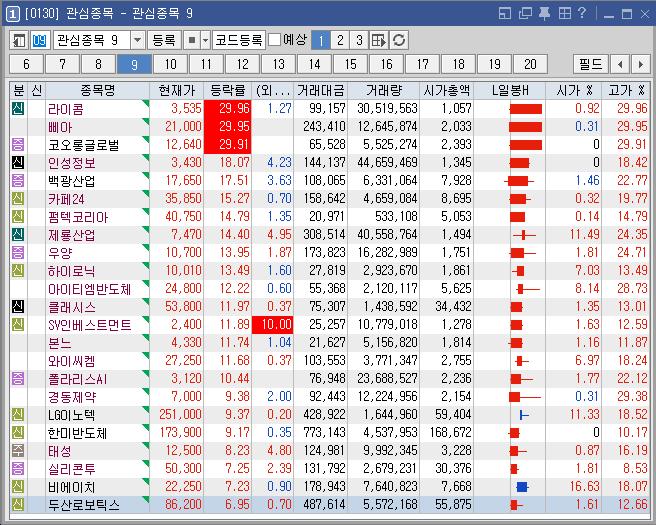Viewport: 656px width, 525px height.
Task: Select stock name 폴라리스AI
Action: click(78, 379)
